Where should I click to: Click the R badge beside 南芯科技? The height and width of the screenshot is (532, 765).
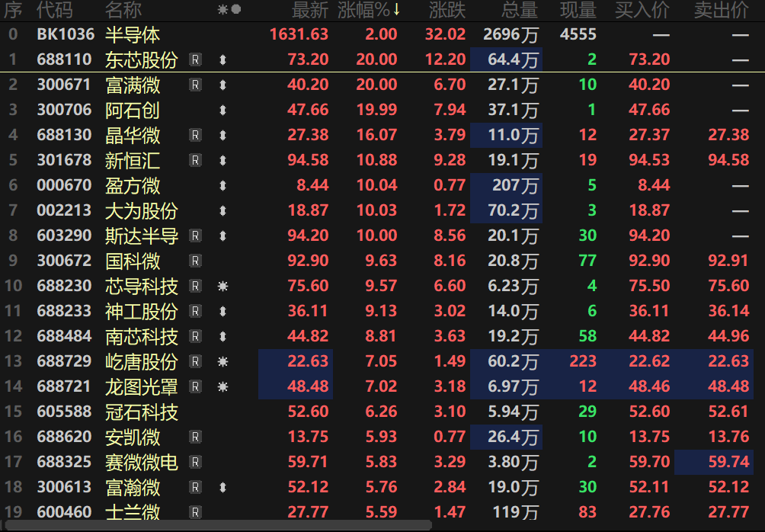(x=195, y=336)
